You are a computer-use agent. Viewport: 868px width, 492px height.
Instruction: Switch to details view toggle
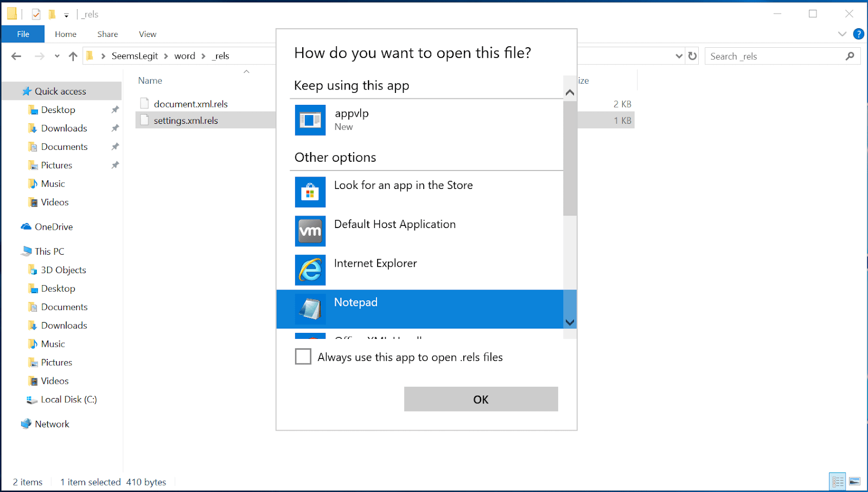tap(838, 482)
